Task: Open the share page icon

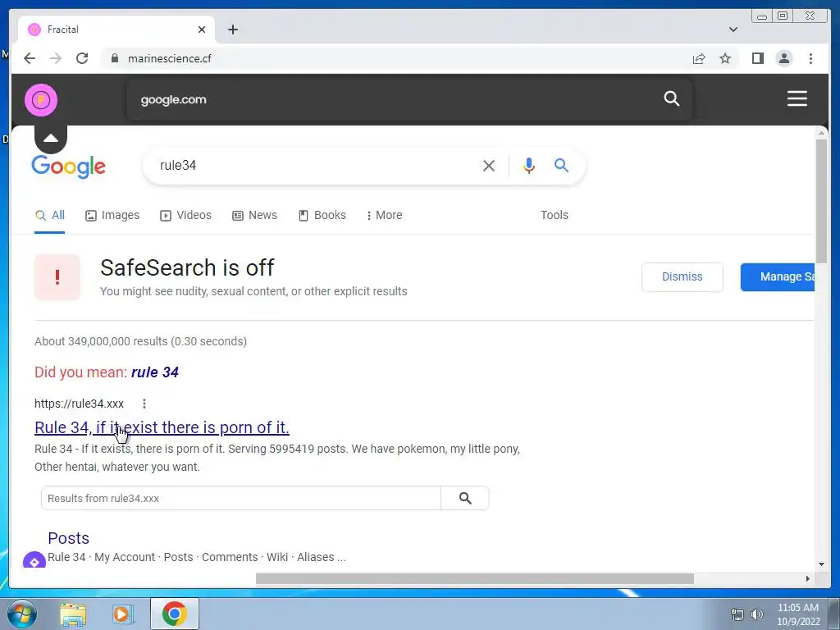Action: click(x=699, y=58)
